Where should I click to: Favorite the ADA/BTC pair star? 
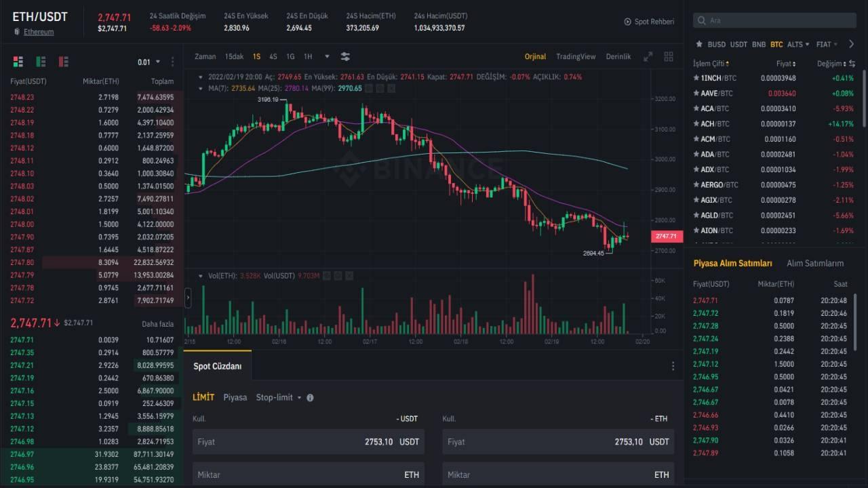pos(696,154)
